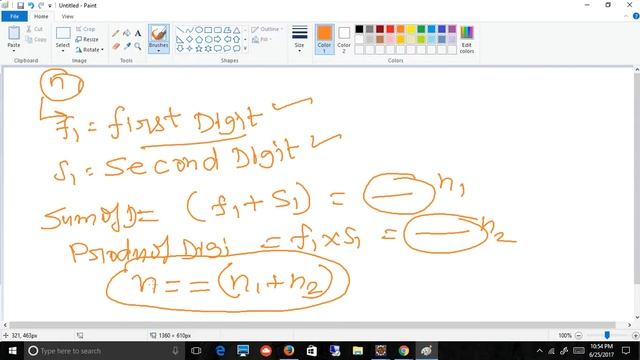Collapse the ribbon with the chevron
Image resolution: width=640 pixels, height=360 pixels.
(626, 16)
